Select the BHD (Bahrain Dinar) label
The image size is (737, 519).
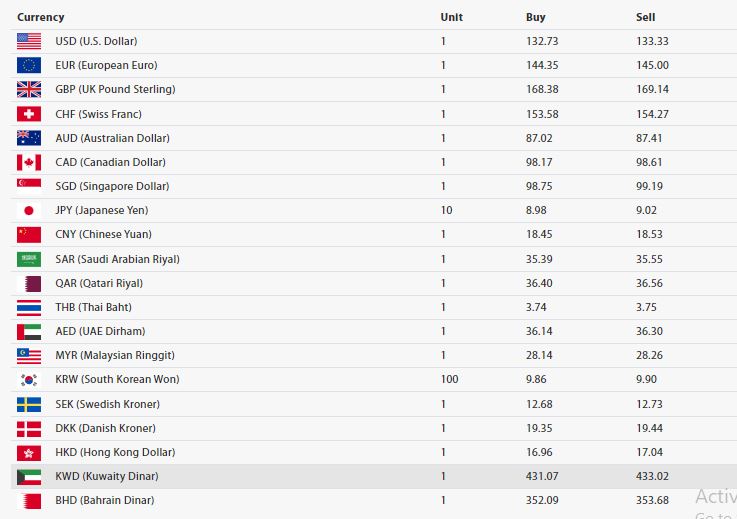coord(105,500)
